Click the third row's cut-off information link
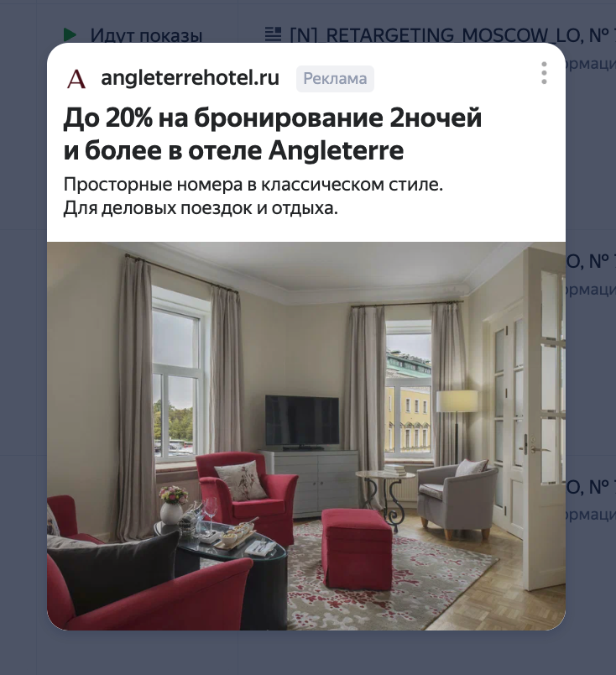 point(590,515)
